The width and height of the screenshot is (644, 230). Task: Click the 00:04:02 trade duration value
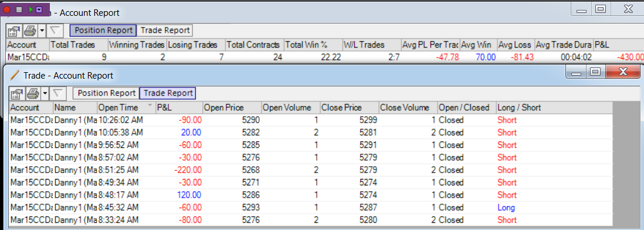[x=575, y=58]
